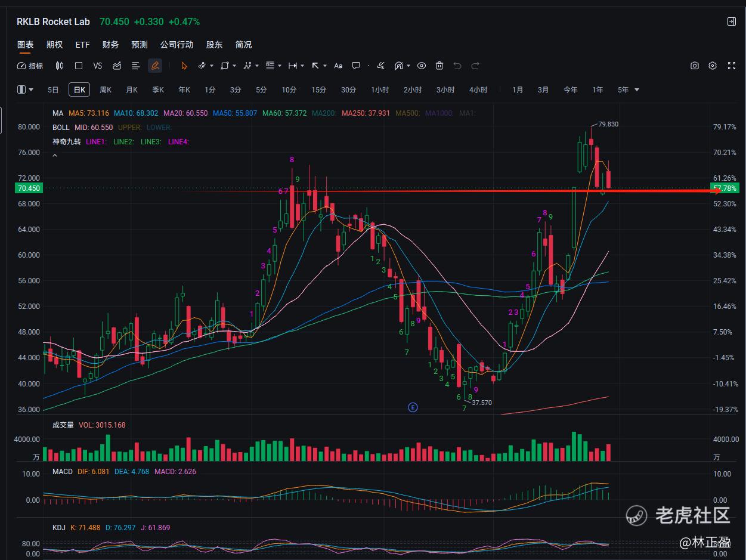The height and width of the screenshot is (560, 746).
Task: Select the orange cursor pointer tool
Action: (184, 66)
